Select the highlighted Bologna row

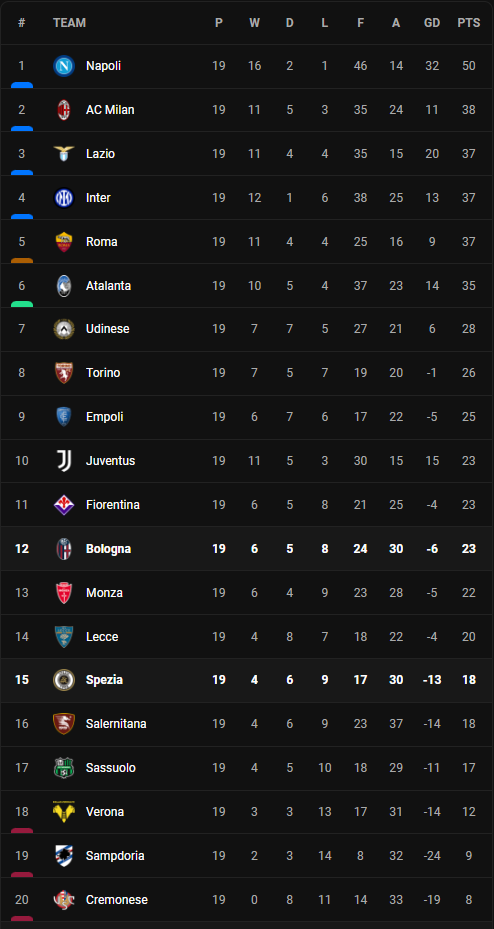247,549
